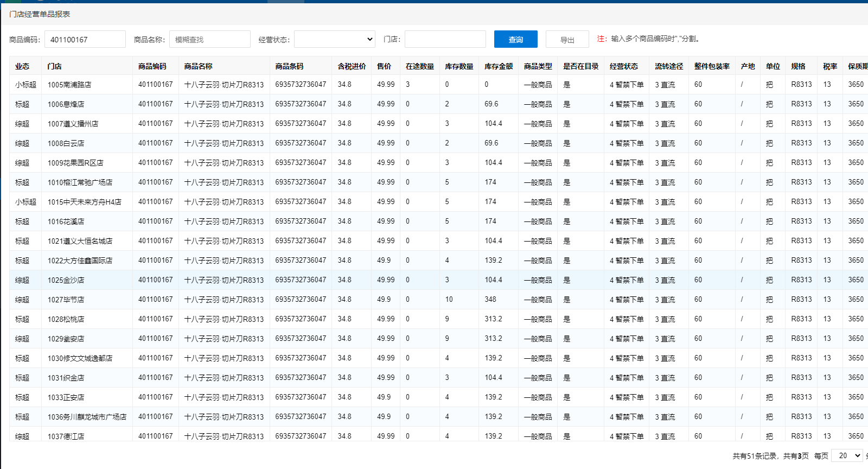Click the 门店 input field
The image size is (868, 469).
[445, 39]
